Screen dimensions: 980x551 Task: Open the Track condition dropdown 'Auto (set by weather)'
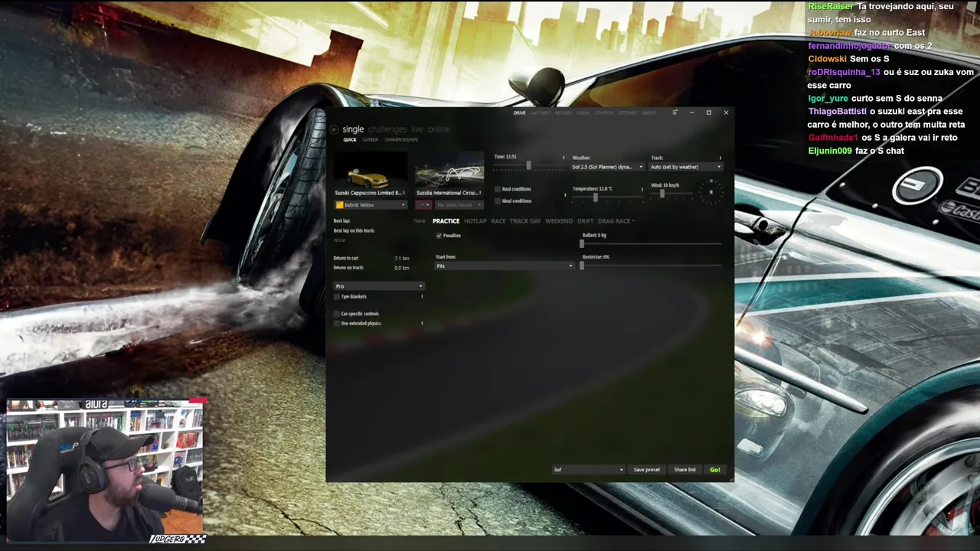[x=686, y=167]
